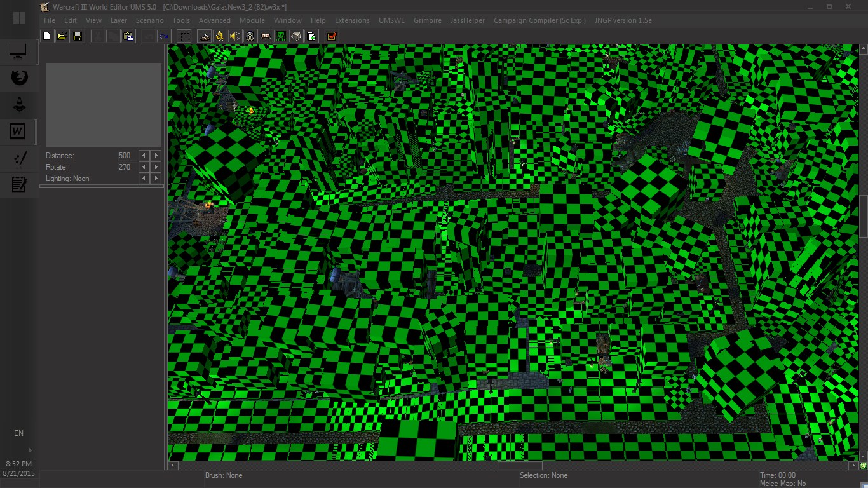
Task: Click the horizontal scrollbar right arrow
Action: [x=853, y=466]
